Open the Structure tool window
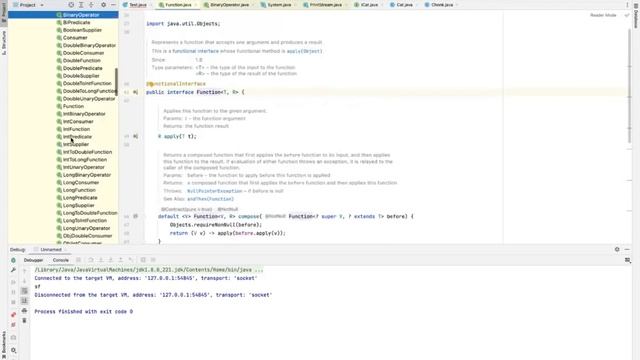This screenshot has height=360, width=640. 4,42
